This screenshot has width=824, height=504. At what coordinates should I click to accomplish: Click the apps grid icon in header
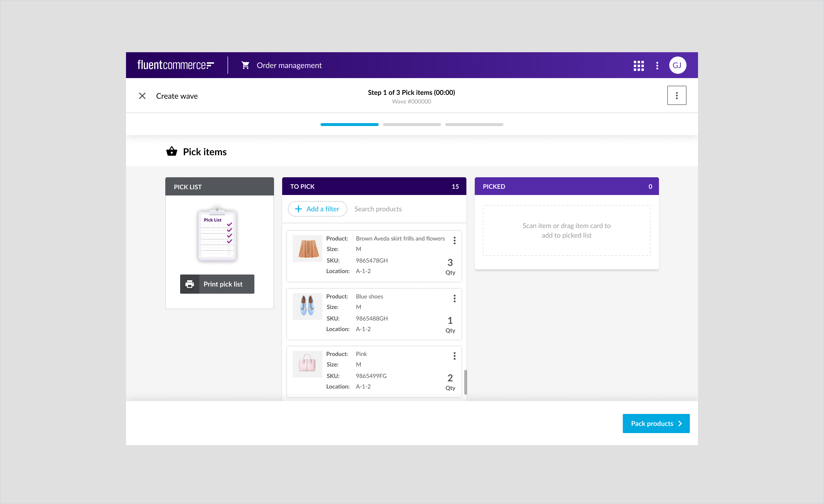[x=638, y=66]
